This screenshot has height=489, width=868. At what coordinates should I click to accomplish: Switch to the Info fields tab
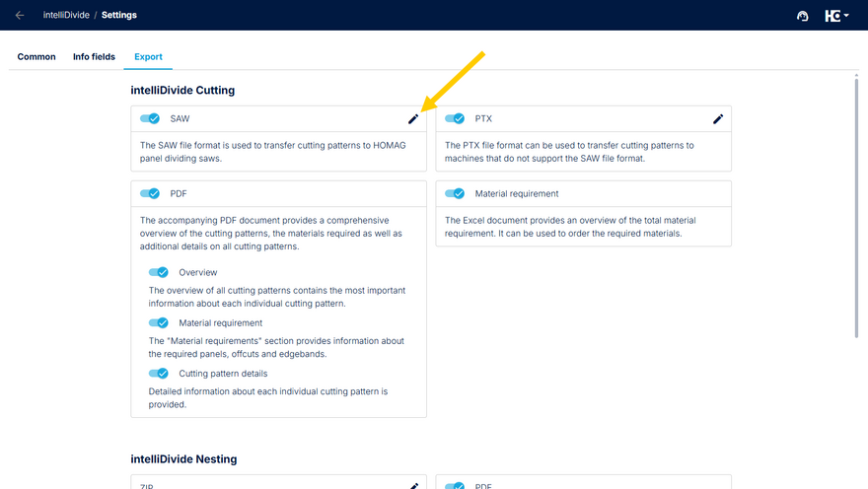pyautogui.click(x=94, y=57)
